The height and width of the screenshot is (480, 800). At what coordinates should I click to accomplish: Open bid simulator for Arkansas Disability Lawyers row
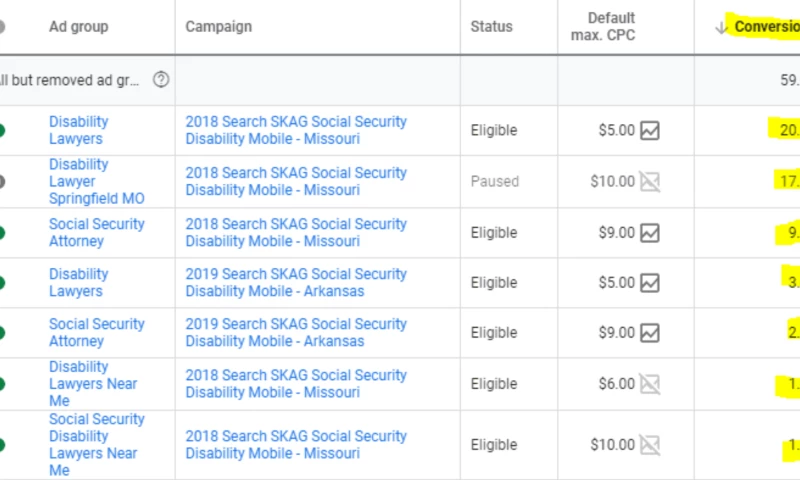click(x=650, y=283)
